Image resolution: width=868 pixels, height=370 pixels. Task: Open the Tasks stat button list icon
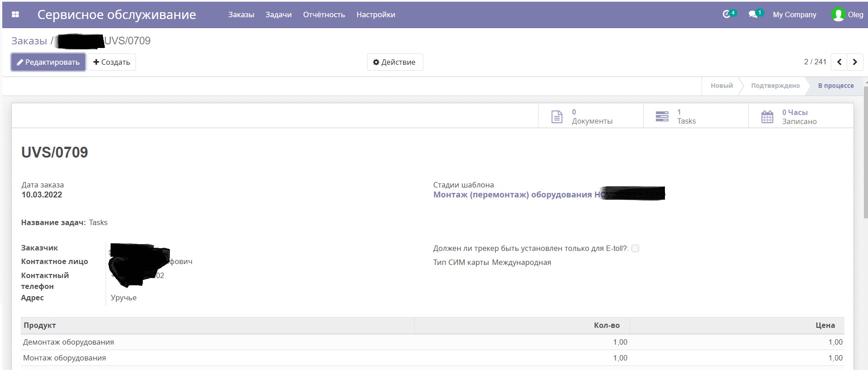(662, 117)
